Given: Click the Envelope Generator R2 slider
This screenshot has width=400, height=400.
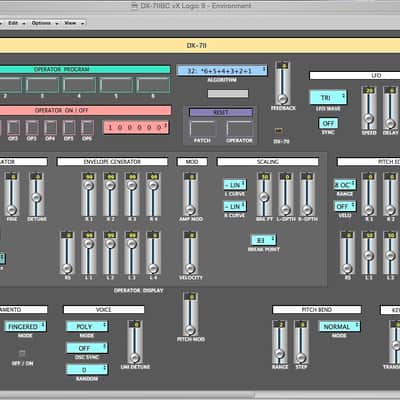Looking at the screenshot, I should tap(110, 194).
